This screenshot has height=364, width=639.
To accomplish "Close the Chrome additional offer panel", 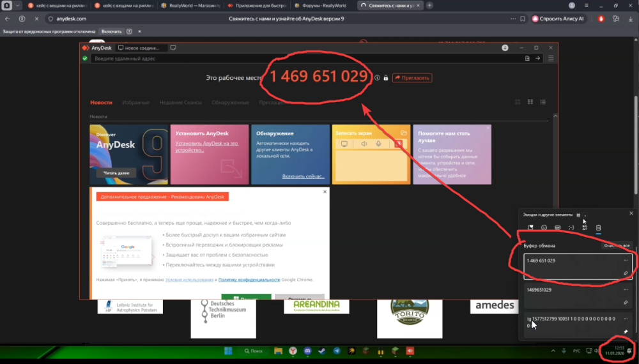I will pyautogui.click(x=325, y=192).
